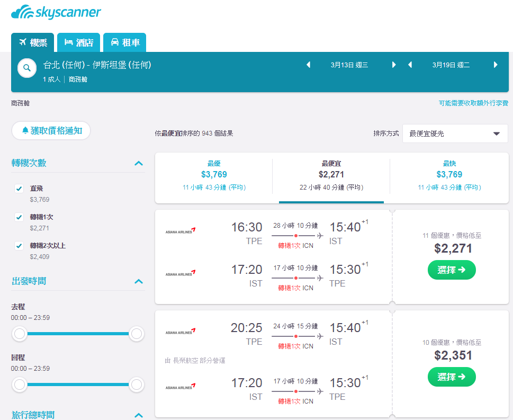Click 28 小時 10 分鐘 duration text

pyautogui.click(x=295, y=226)
